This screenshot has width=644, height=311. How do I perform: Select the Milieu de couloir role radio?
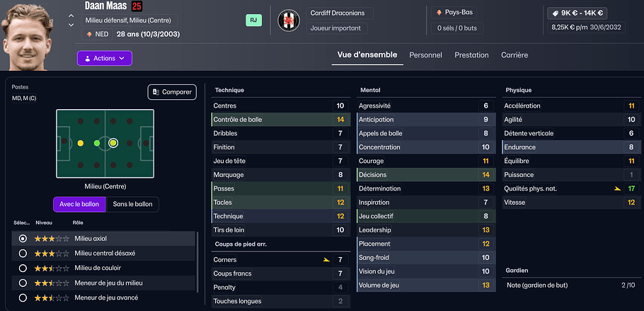[23, 268]
